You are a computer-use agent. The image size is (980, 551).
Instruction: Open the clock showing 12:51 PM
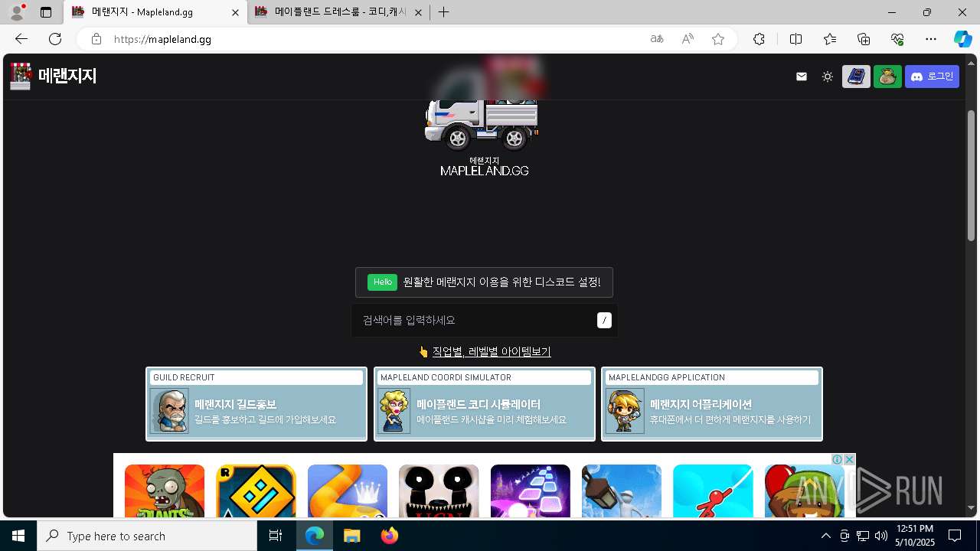pyautogui.click(x=915, y=536)
